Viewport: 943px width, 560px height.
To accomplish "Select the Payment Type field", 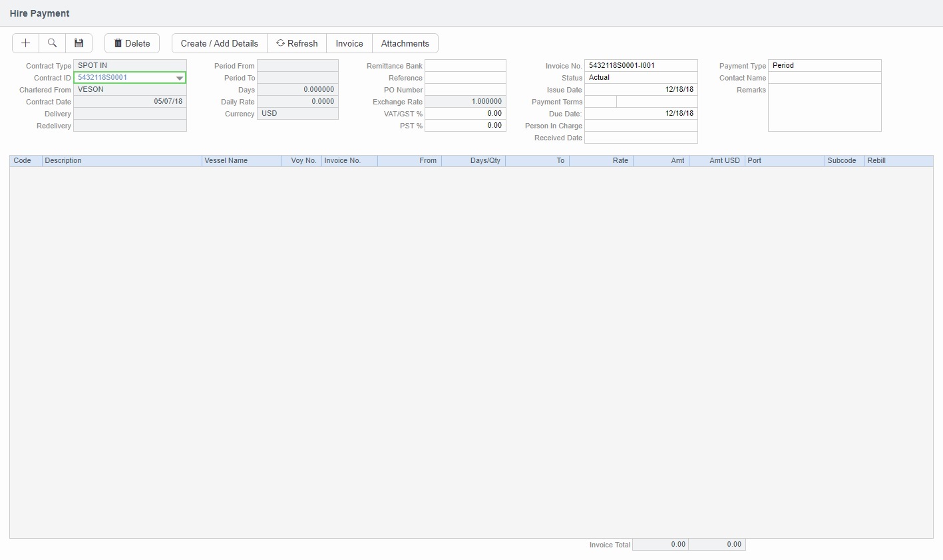I will [x=824, y=66].
